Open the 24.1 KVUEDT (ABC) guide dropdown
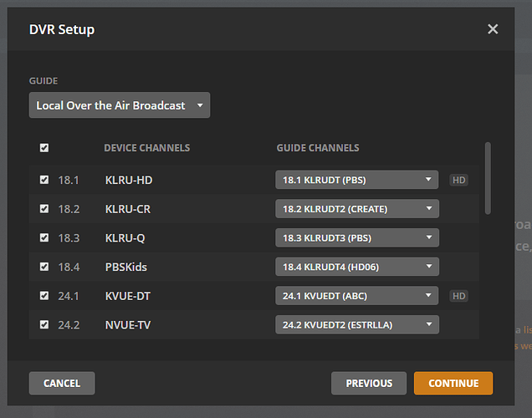The height and width of the screenshot is (418, 532). coord(357,296)
